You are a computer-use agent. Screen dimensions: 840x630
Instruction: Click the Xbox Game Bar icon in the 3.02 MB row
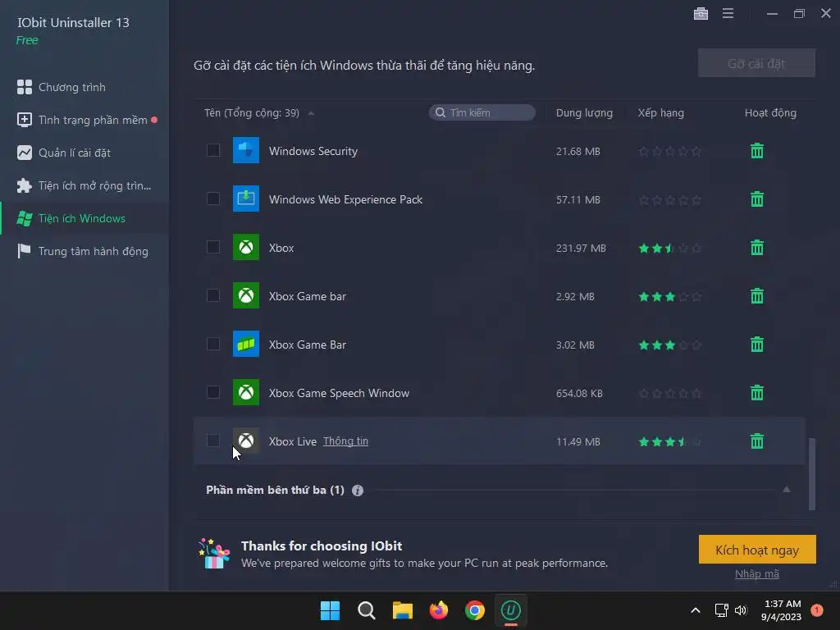click(x=246, y=344)
